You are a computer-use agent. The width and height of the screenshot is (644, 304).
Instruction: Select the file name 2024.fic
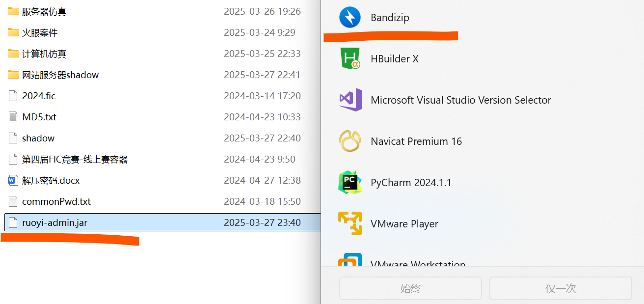(39, 96)
